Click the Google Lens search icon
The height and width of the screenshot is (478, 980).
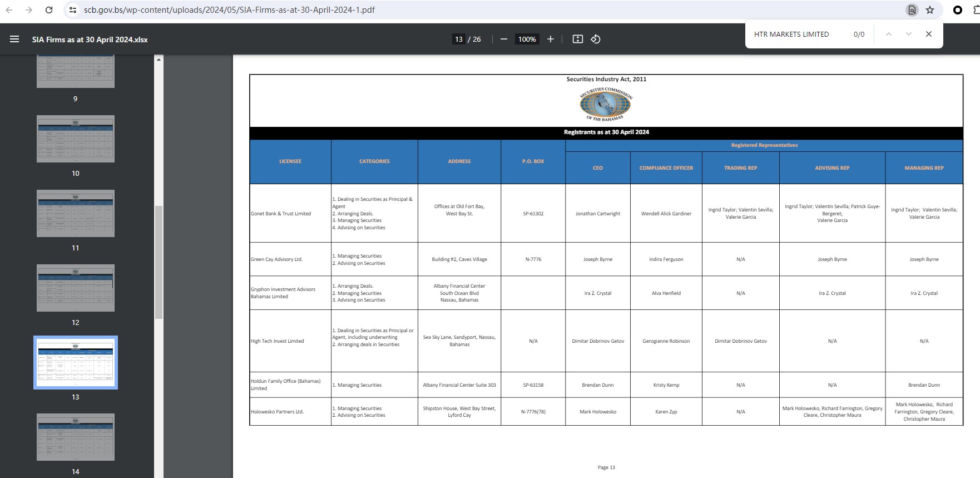(912, 10)
